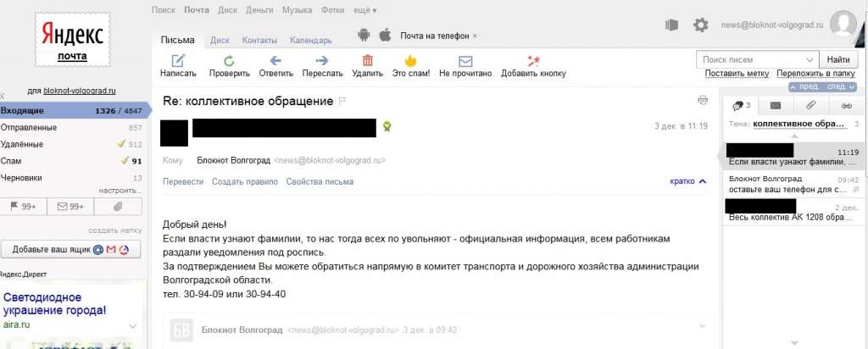Click the Ответить reply arrow
The height and width of the screenshot is (349, 868).
point(275,61)
